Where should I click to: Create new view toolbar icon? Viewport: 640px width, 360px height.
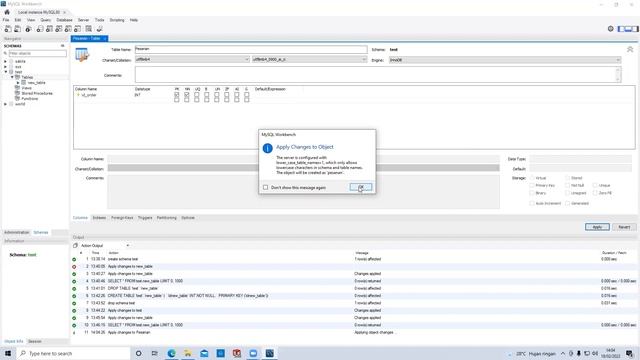(59, 29)
